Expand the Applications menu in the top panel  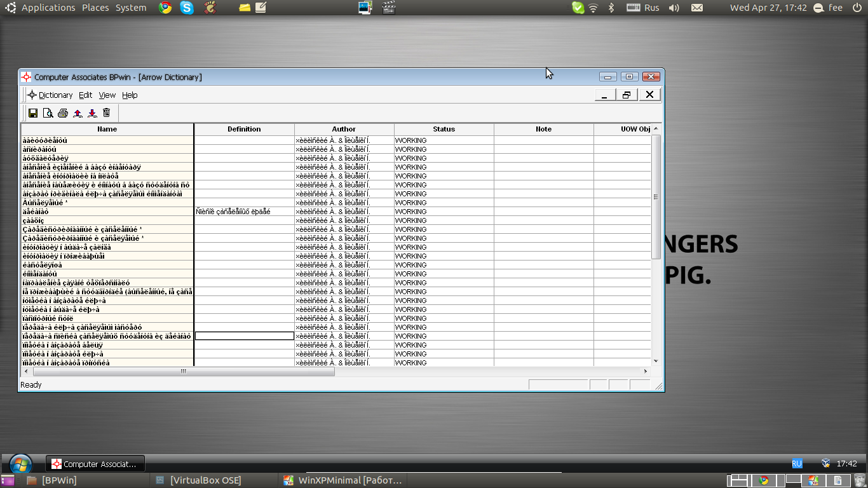click(x=48, y=8)
